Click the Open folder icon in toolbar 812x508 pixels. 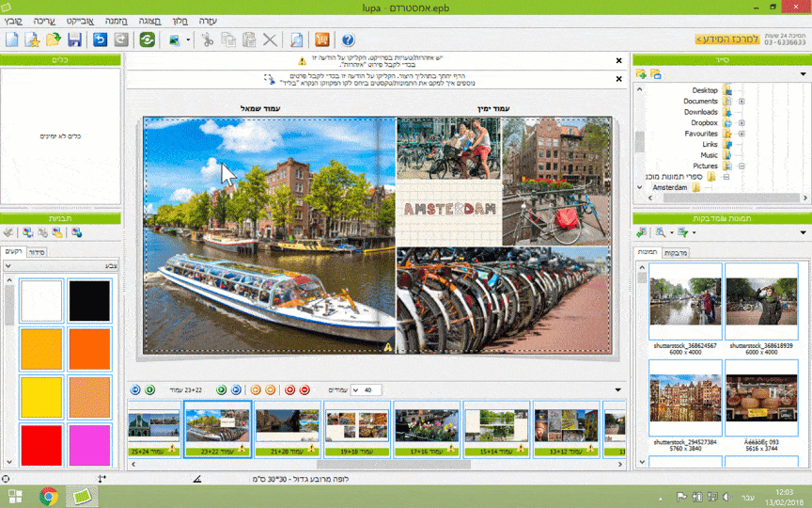click(x=54, y=40)
